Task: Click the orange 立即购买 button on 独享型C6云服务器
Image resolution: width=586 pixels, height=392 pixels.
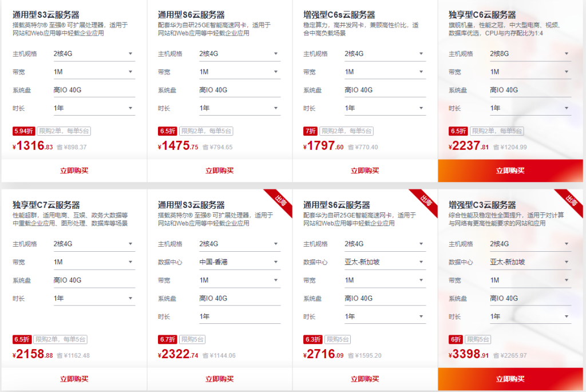Action: (x=510, y=171)
